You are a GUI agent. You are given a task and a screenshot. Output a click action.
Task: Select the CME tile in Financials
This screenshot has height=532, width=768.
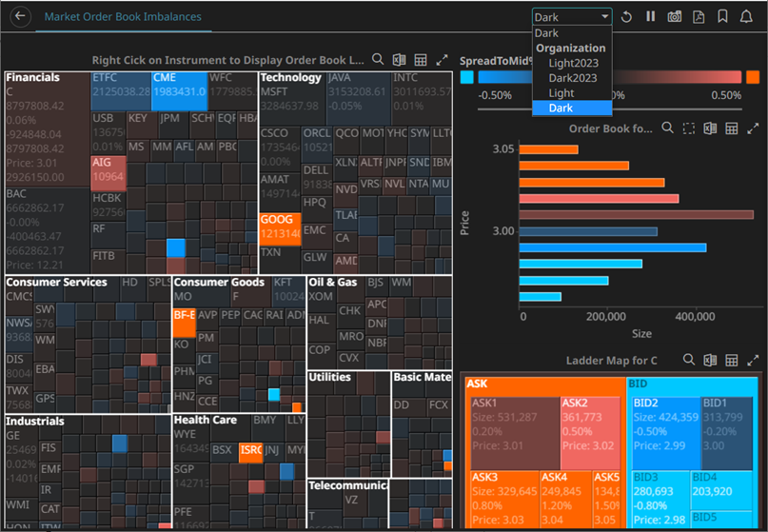(x=179, y=91)
